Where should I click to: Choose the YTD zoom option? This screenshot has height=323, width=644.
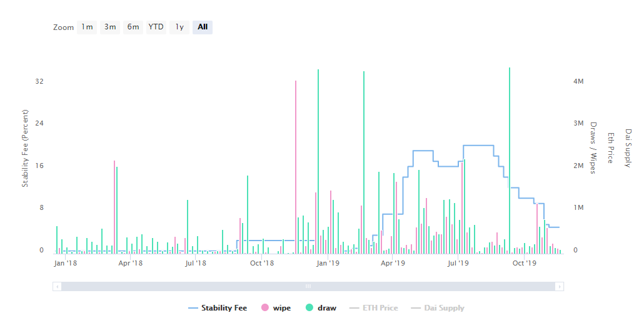156,27
